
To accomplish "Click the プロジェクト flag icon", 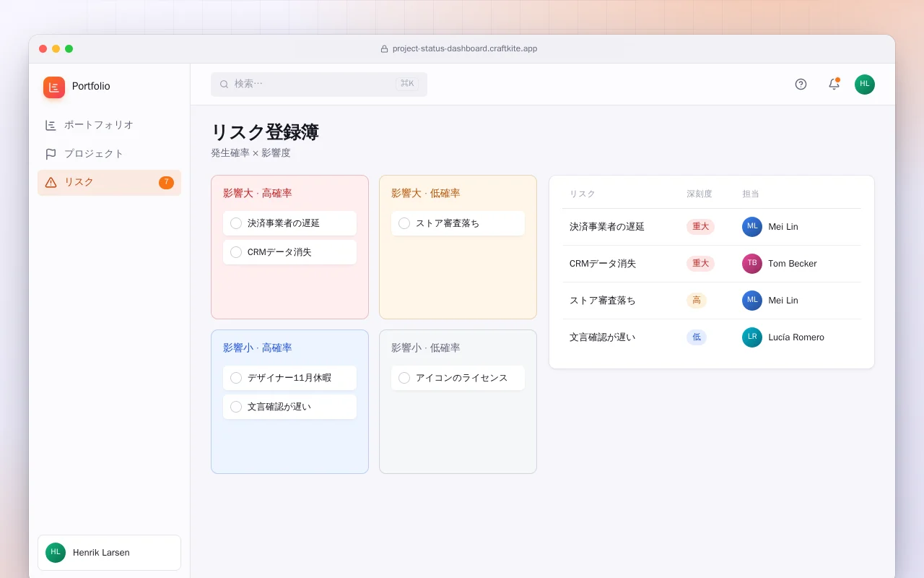I will coord(51,154).
